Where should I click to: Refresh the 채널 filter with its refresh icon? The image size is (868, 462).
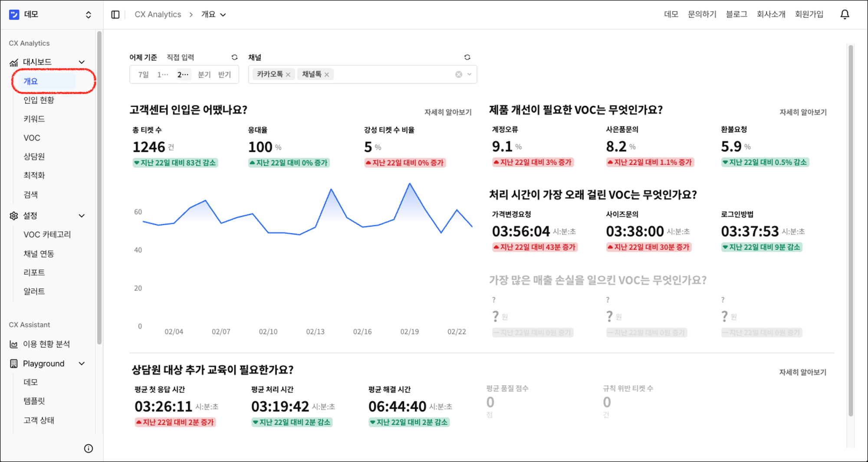pos(467,57)
